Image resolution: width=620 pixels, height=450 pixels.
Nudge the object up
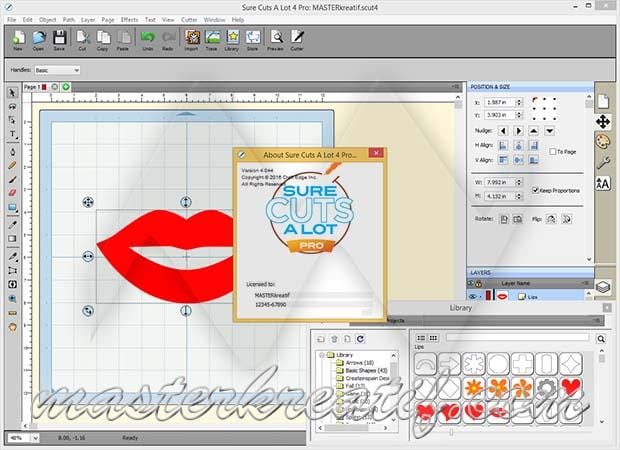[534, 131]
